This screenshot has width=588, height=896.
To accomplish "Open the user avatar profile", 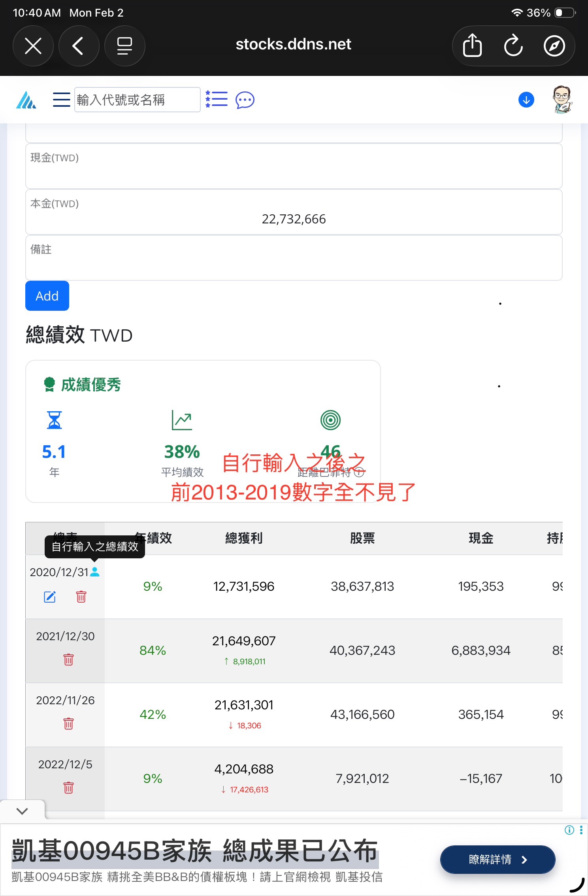I will 562,100.
